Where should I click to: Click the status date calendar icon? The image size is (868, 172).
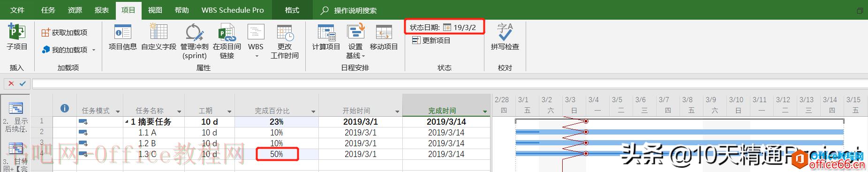click(447, 27)
